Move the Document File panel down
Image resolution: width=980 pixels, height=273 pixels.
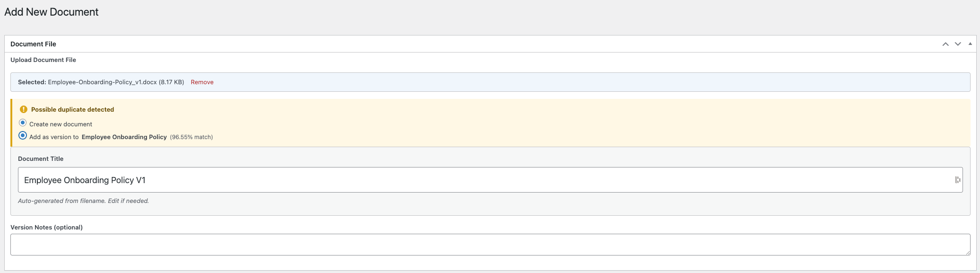click(958, 44)
